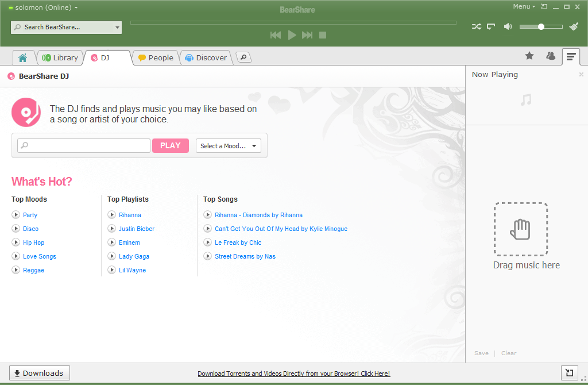Open the search tab with magnifier icon
The width and height of the screenshot is (588, 385).
[x=243, y=57]
